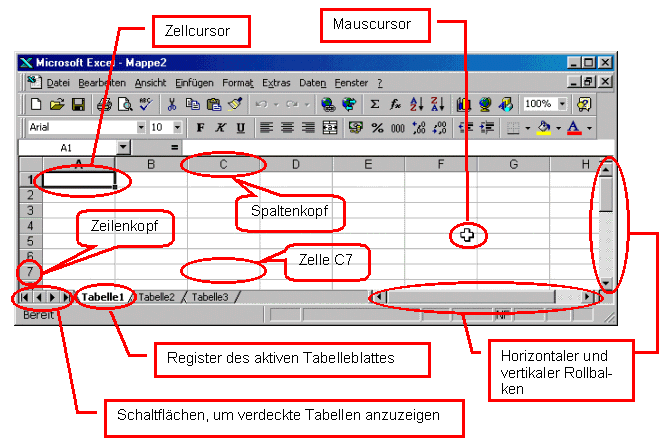This screenshot has width=665, height=442.
Task: Apply the red font color A
Action: coord(574,127)
